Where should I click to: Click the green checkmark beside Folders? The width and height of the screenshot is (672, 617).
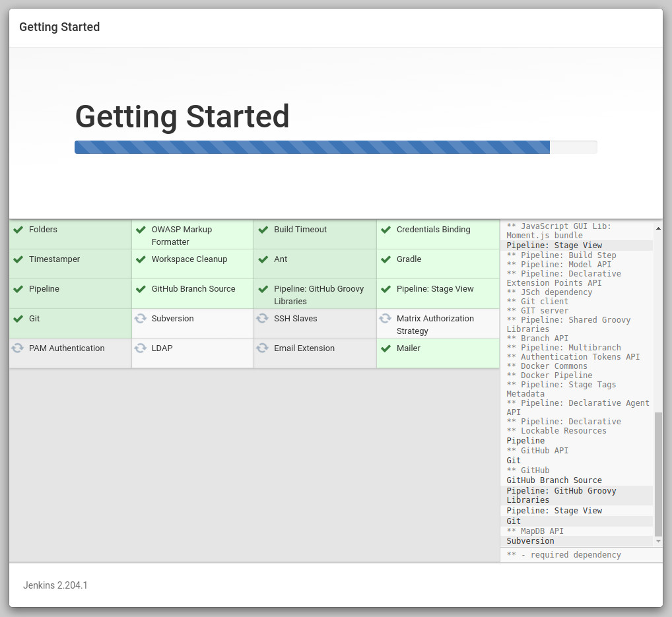tap(18, 230)
